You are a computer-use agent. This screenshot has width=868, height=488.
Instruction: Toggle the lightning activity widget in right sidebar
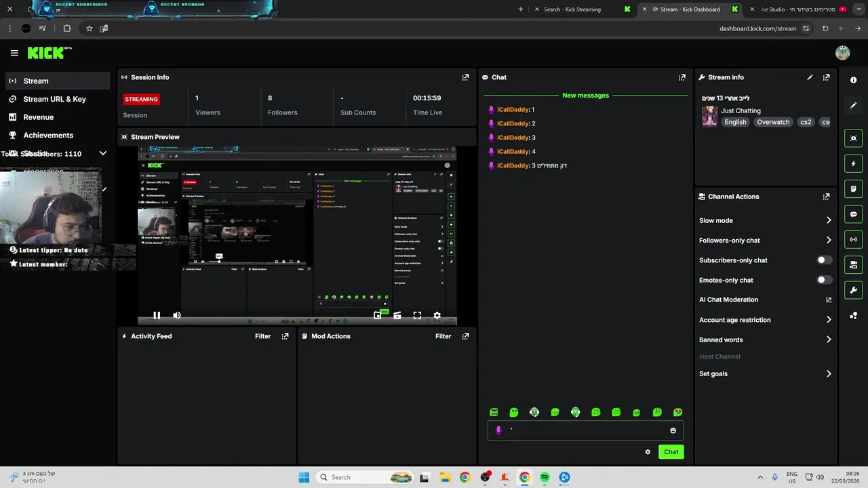[x=853, y=163]
